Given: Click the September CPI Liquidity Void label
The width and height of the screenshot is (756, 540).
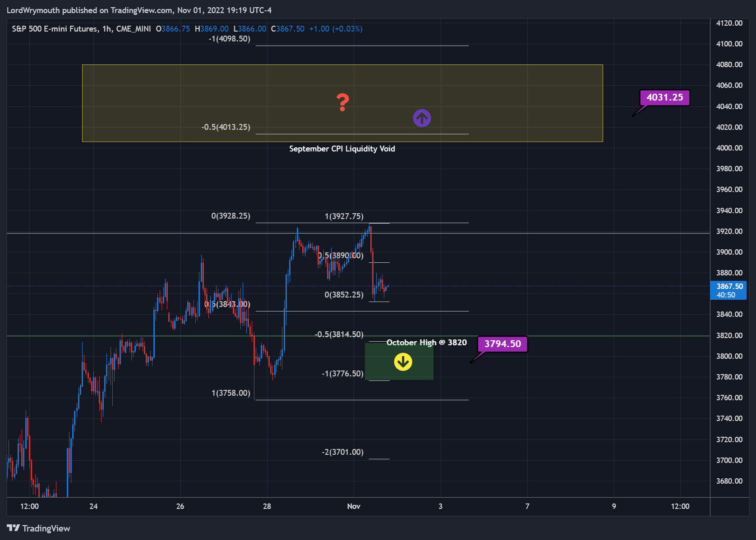Looking at the screenshot, I should click(342, 149).
